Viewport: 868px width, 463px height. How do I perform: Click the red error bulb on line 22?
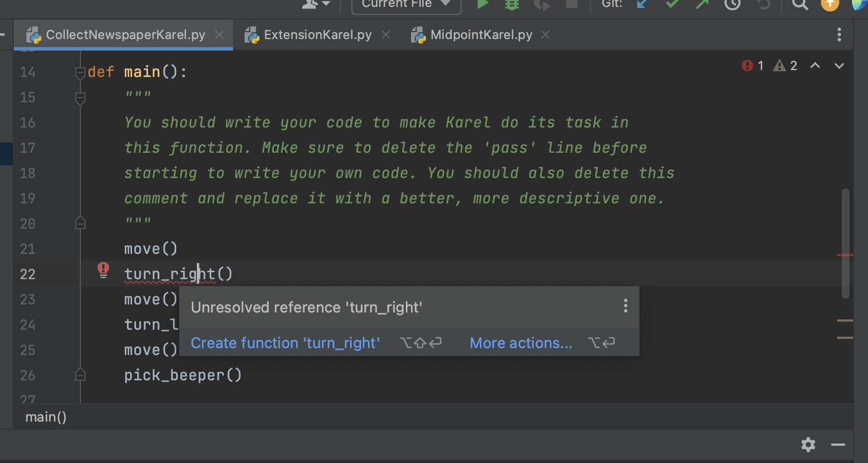pos(103,270)
